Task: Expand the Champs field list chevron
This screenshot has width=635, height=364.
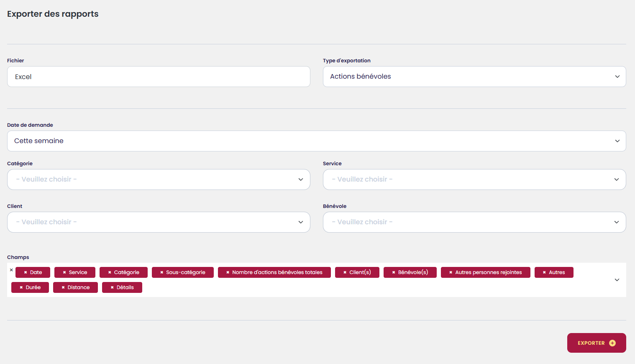Action: 617,280
